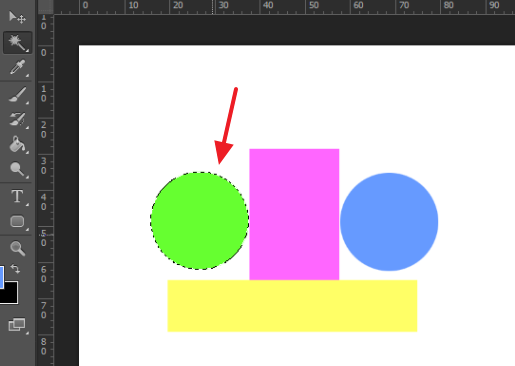Click the red arrow annotation

pyautogui.click(x=226, y=126)
